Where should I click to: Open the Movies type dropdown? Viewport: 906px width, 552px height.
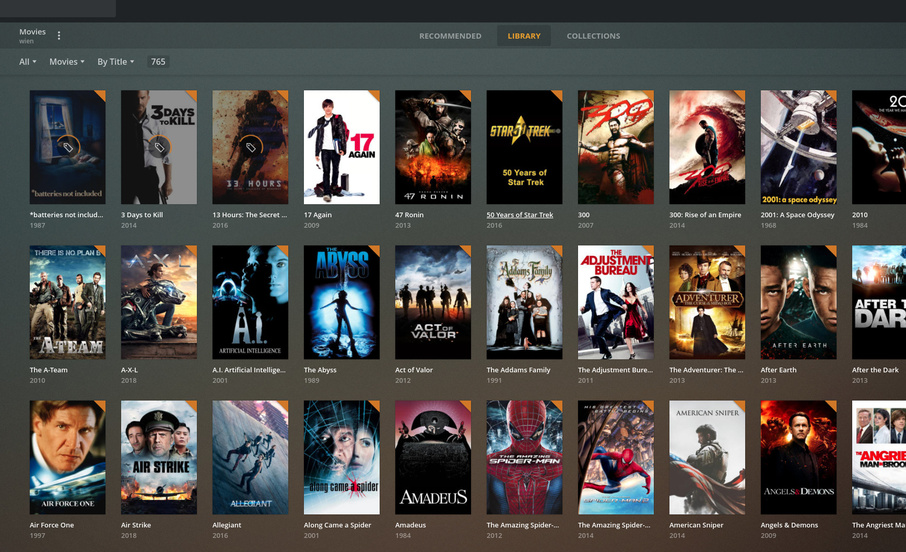coord(66,62)
